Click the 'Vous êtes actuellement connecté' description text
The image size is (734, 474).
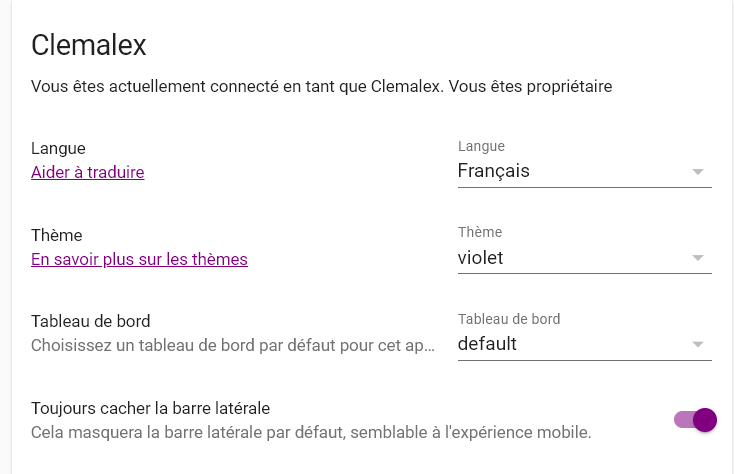[x=321, y=87]
